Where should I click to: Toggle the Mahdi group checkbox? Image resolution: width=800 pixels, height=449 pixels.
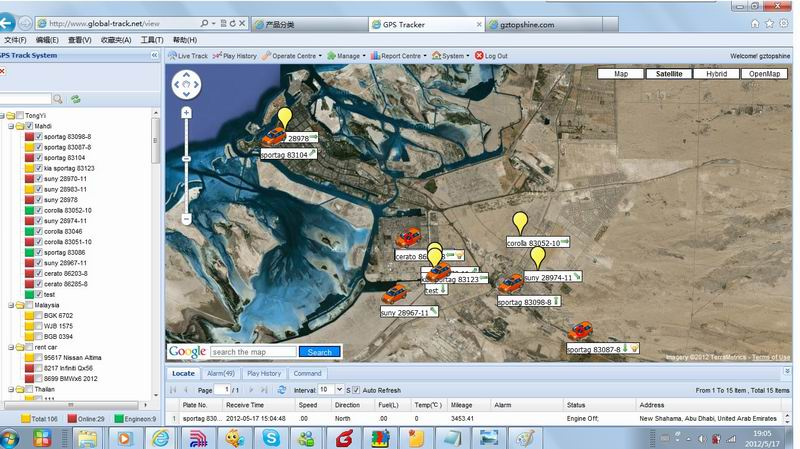coord(29,126)
